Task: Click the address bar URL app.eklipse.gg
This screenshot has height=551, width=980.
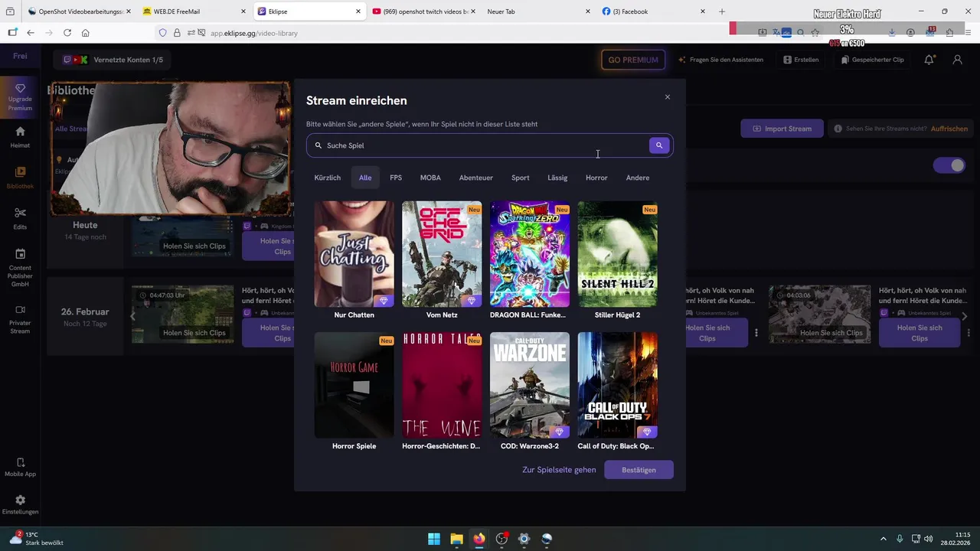Action: point(254,33)
